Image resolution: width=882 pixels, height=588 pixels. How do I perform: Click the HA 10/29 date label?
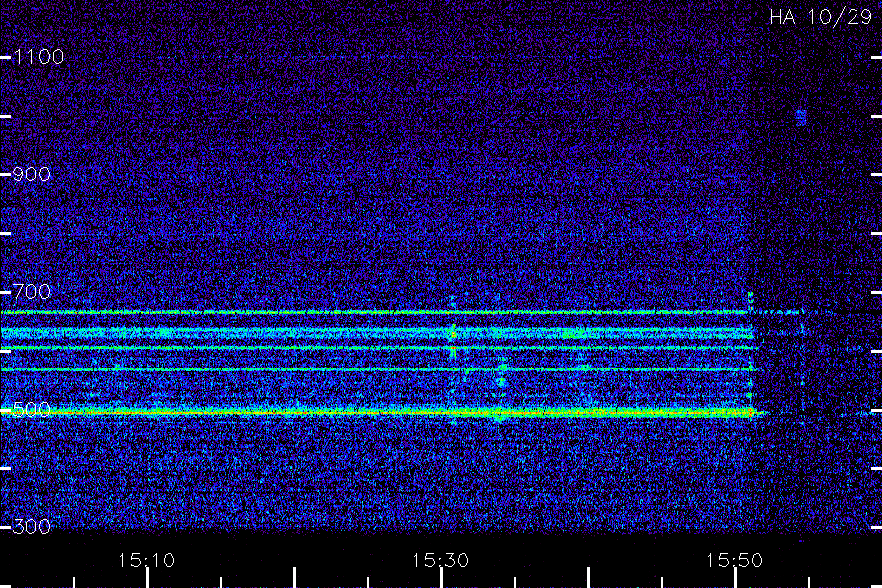pyautogui.click(x=820, y=17)
